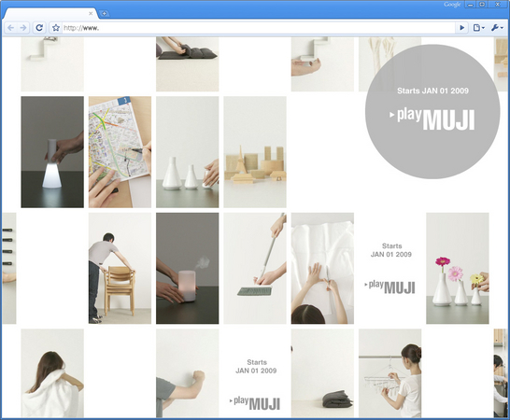The height and width of the screenshot is (420, 510).
Task: Click the large grey play MUJI circle
Action: tap(432, 111)
